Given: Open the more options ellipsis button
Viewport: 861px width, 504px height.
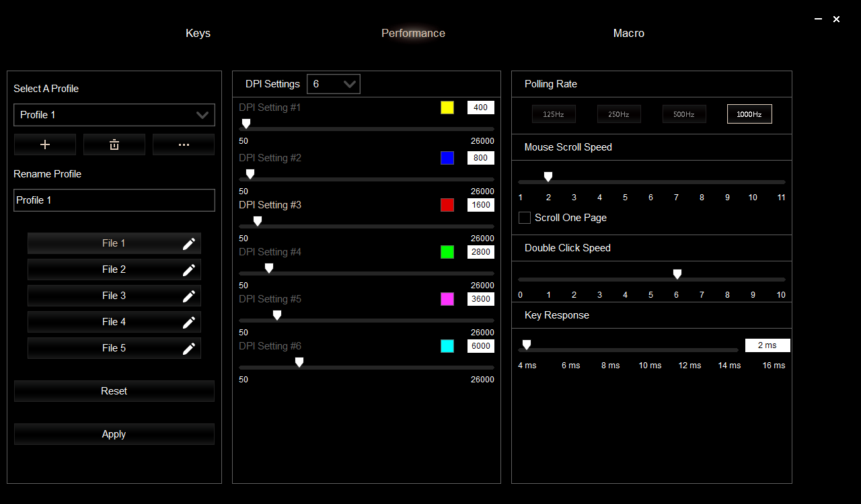Looking at the screenshot, I should tap(184, 144).
